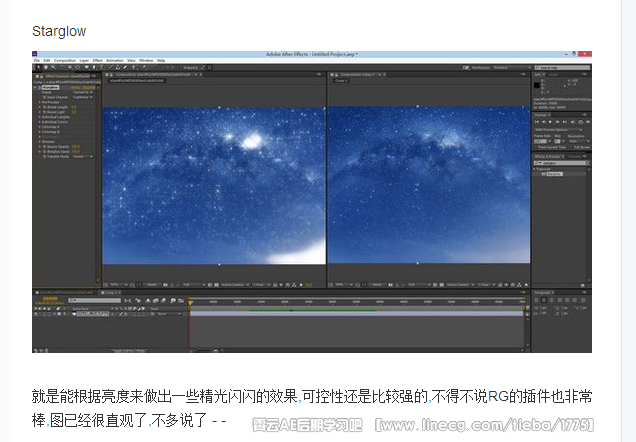Select the Rectangle mask tool
This screenshot has height=442, width=636.
(86, 67)
